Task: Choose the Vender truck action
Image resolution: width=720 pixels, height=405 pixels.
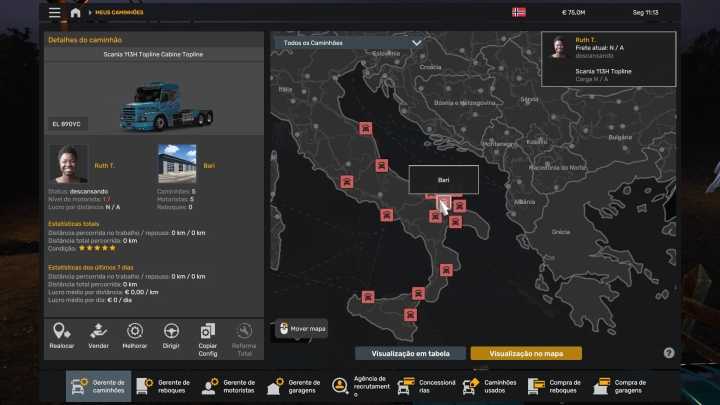Action: click(x=98, y=336)
